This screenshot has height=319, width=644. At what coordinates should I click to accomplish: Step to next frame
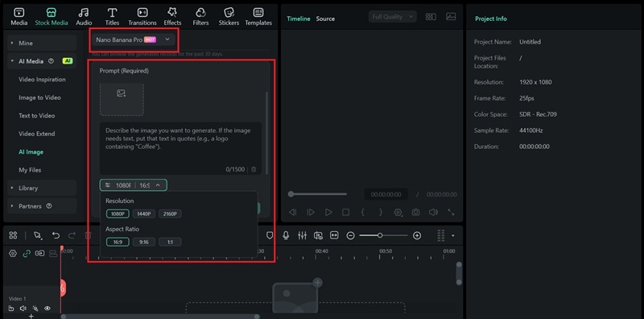point(311,212)
